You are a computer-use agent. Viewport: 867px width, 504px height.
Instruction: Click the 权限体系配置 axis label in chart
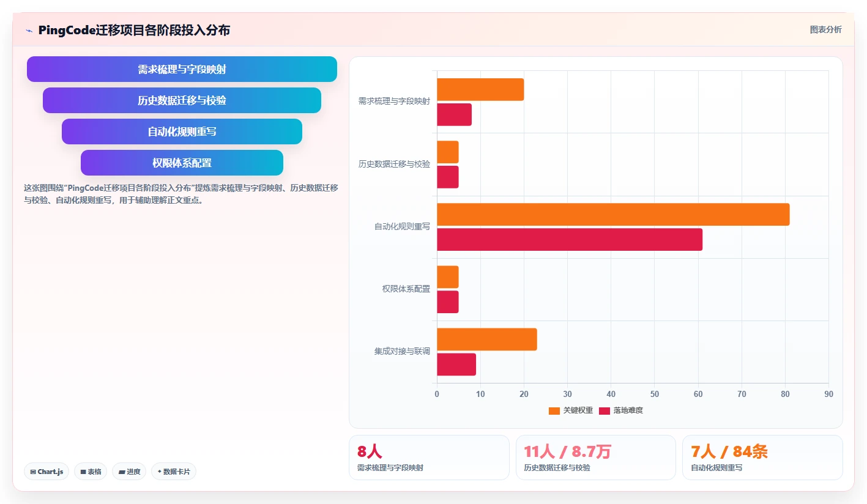(406, 289)
